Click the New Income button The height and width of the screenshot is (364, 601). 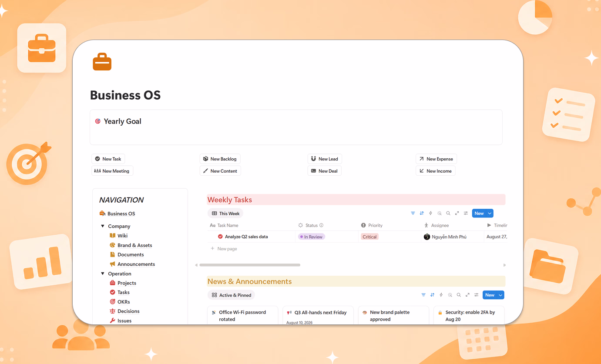(x=436, y=171)
